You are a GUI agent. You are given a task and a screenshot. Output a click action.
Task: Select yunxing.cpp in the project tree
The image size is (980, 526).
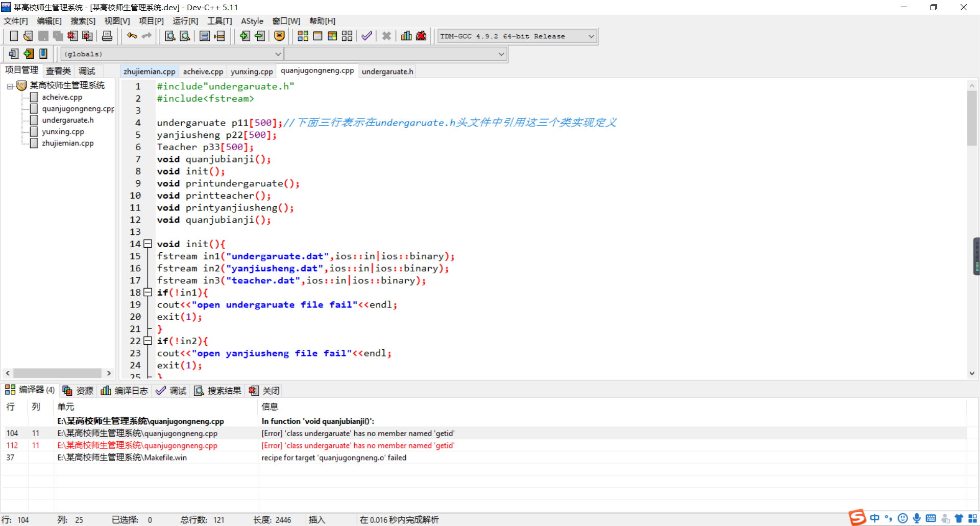point(63,132)
